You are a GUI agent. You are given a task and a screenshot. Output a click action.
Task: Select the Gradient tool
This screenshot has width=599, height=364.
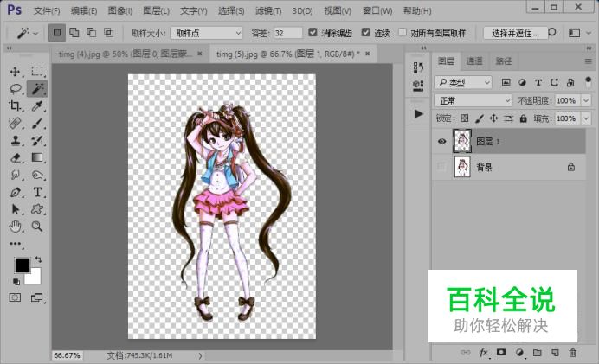pyautogui.click(x=37, y=157)
